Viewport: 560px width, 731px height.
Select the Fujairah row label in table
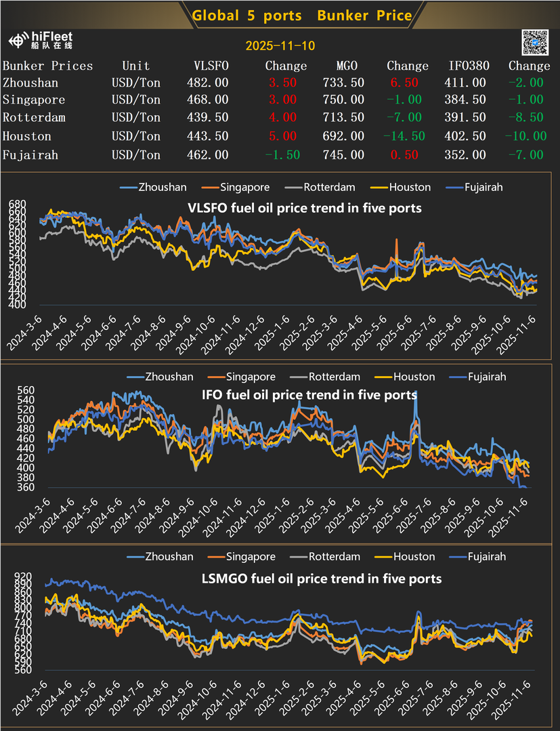pos(30,155)
